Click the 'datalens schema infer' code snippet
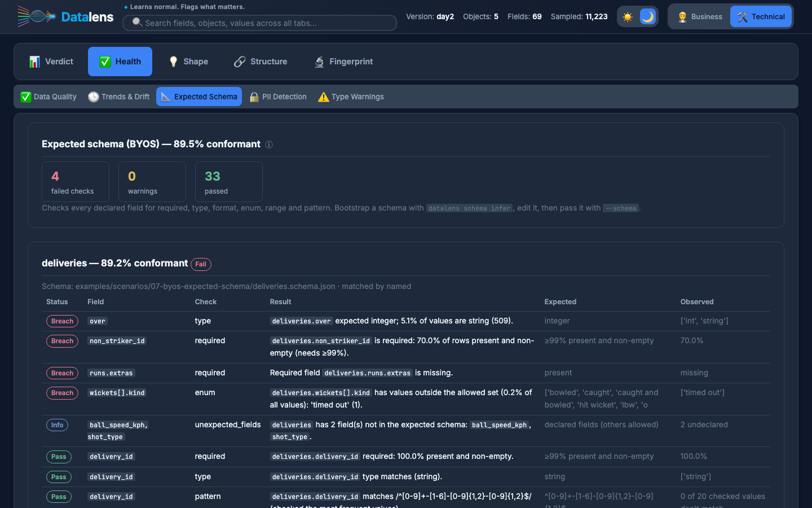This screenshot has width=812, height=508. click(x=469, y=208)
